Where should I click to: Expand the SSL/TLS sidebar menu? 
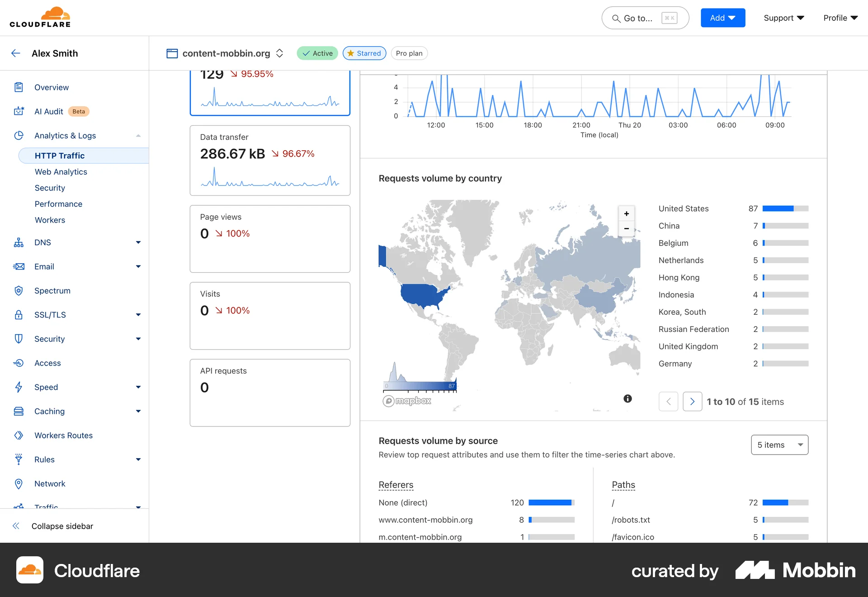(138, 315)
